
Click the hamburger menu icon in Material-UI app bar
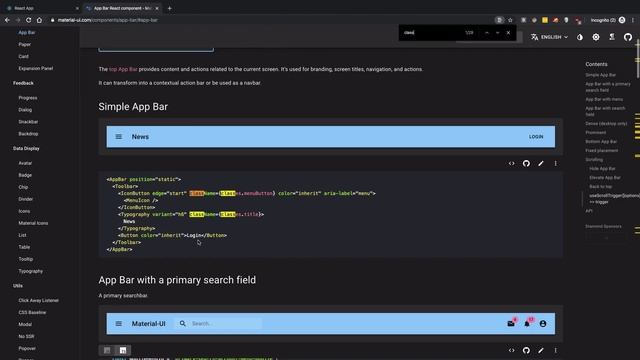118,324
